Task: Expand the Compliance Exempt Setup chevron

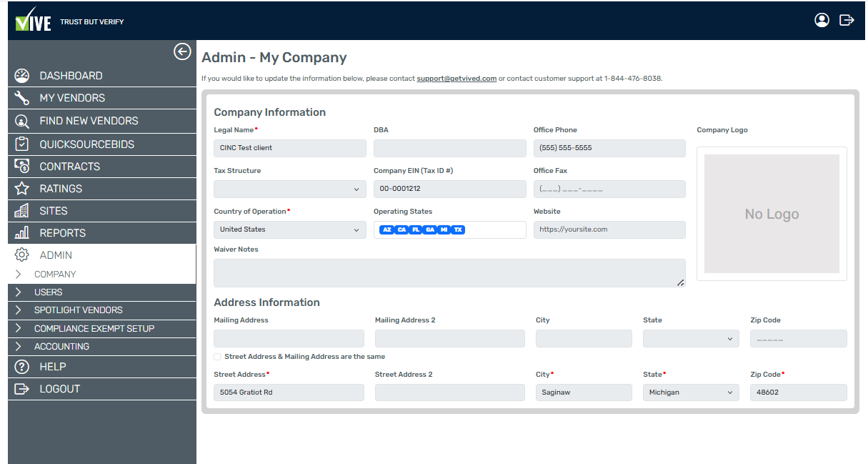Action: (18, 329)
